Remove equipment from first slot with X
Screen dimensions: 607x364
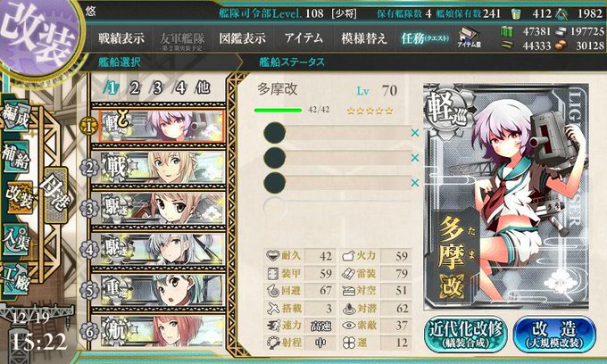(414, 133)
